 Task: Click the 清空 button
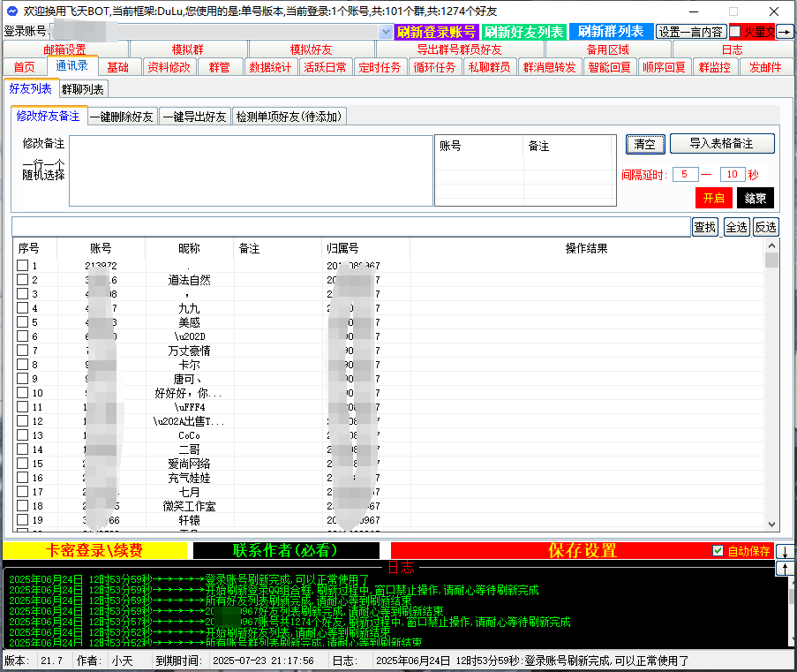[x=645, y=145]
